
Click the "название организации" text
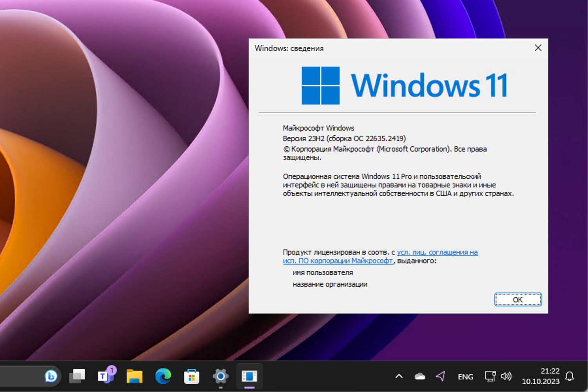point(330,284)
